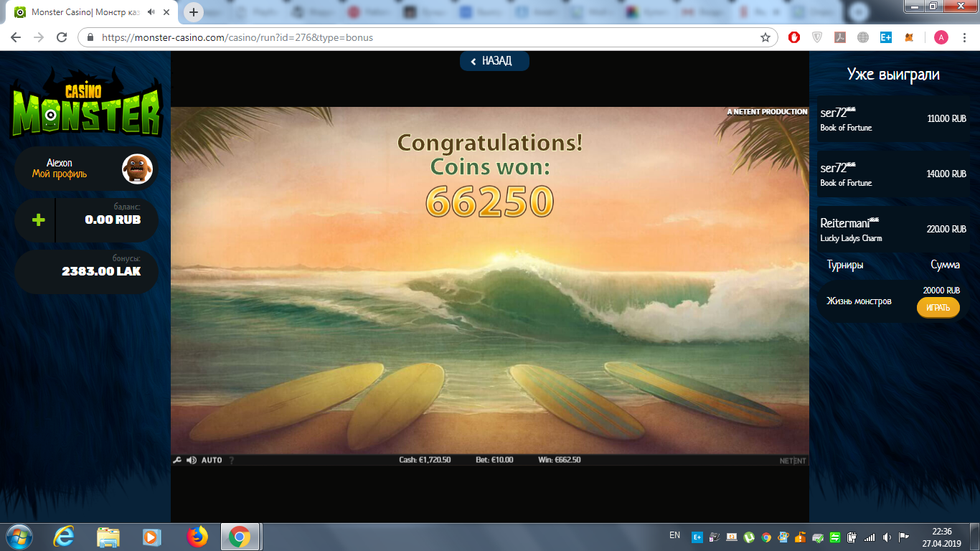980x551 pixels.
Task: Click the 2383.00 LAK bonus value
Action: pyautogui.click(x=101, y=271)
